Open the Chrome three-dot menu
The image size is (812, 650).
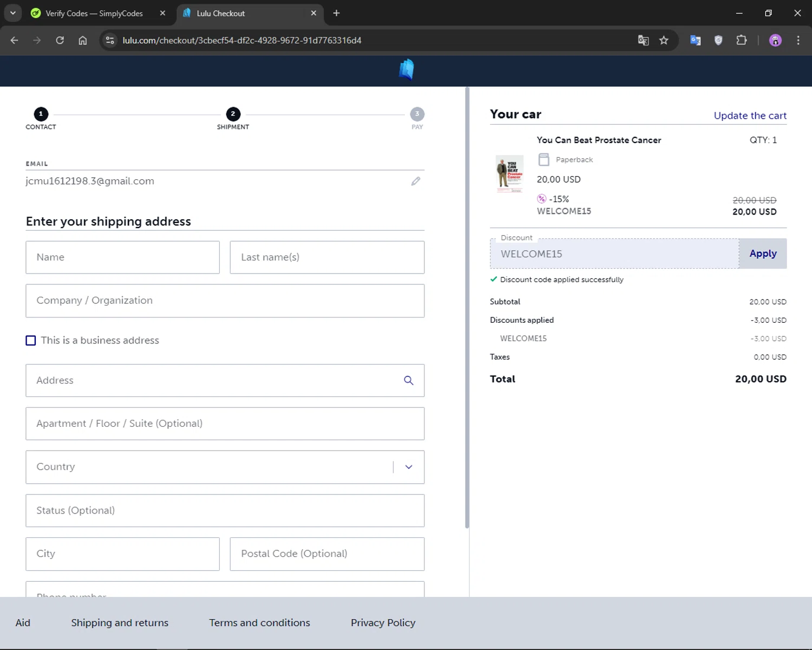(x=798, y=41)
